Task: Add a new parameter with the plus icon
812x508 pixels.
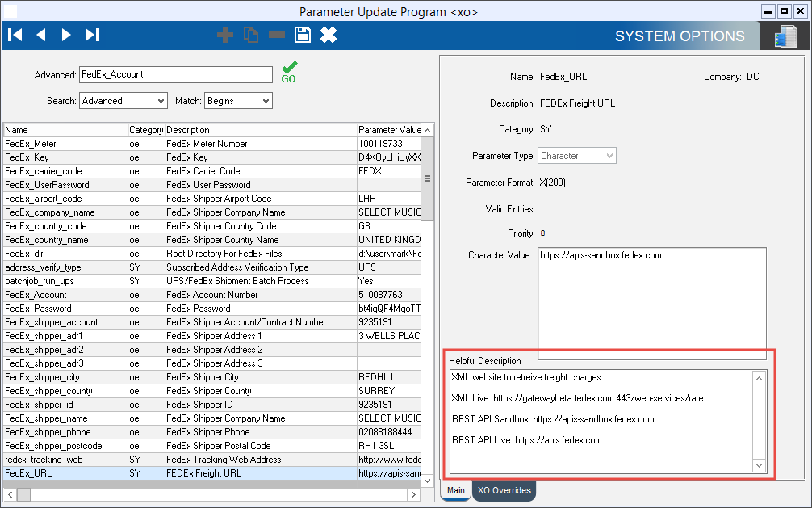Action: click(x=224, y=35)
